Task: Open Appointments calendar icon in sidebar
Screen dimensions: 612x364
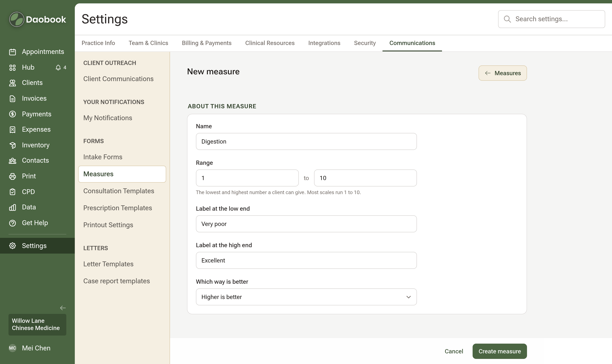Action: coord(13,52)
